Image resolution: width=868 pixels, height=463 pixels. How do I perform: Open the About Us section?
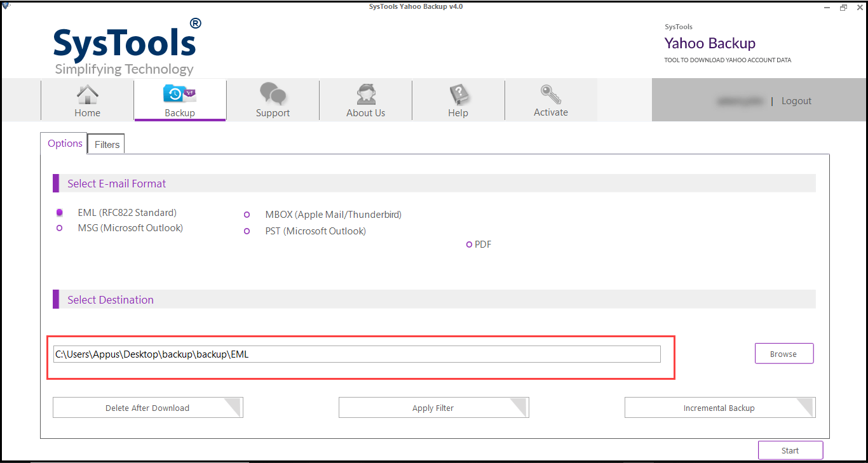[x=365, y=100]
